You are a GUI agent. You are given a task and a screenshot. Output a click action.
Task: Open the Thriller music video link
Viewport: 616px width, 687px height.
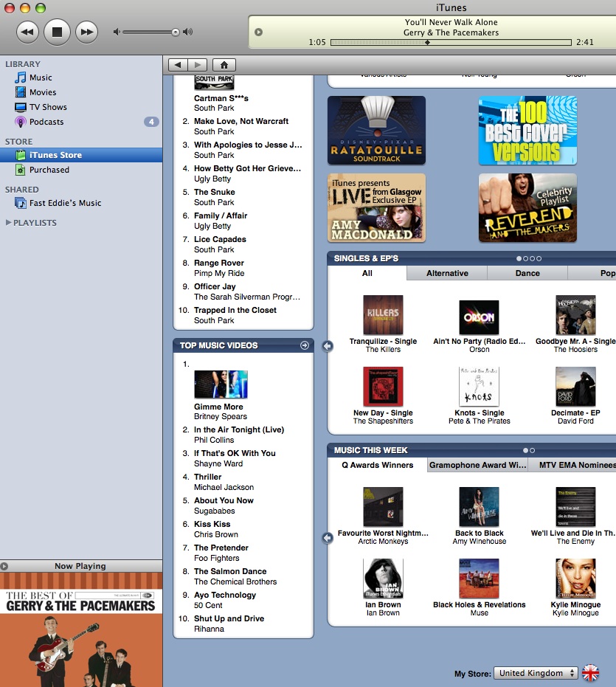pos(208,477)
